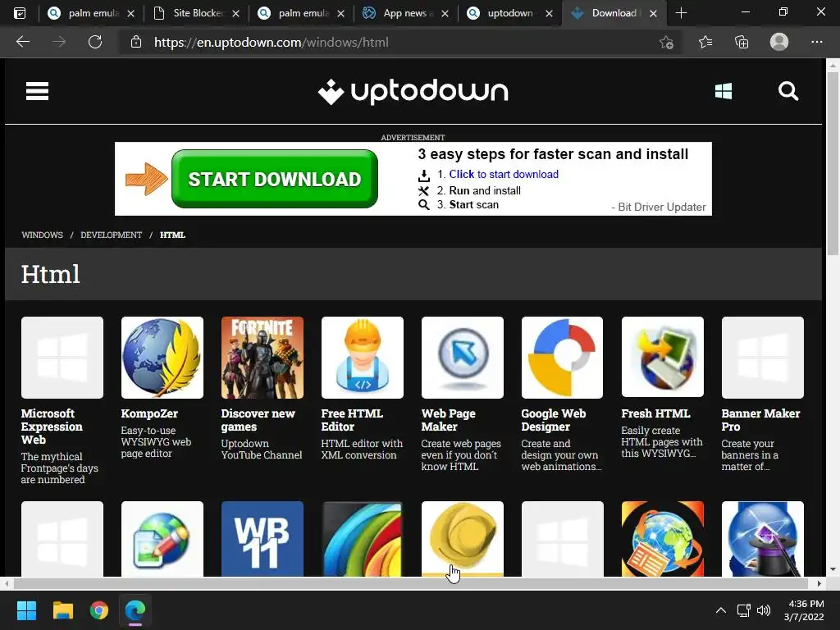Image resolution: width=840 pixels, height=630 pixels.
Task: Refresh the current page
Action: (95, 42)
